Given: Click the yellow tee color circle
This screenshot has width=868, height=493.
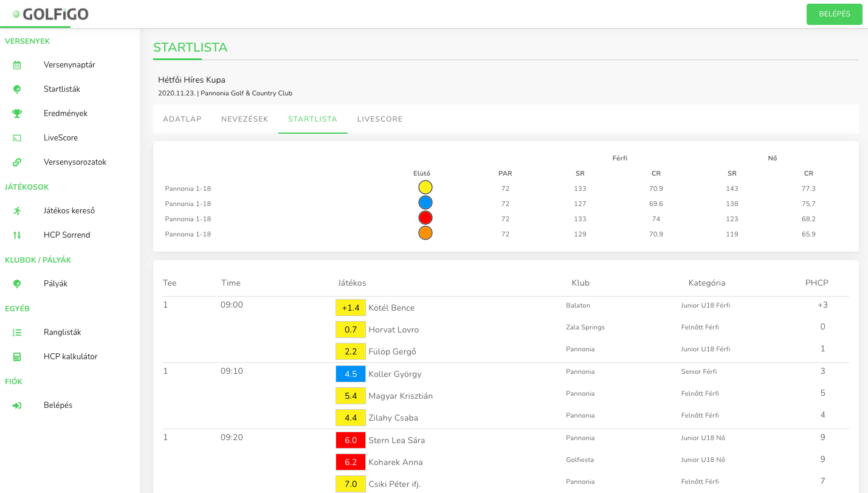Looking at the screenshot, I should (425, 187).
